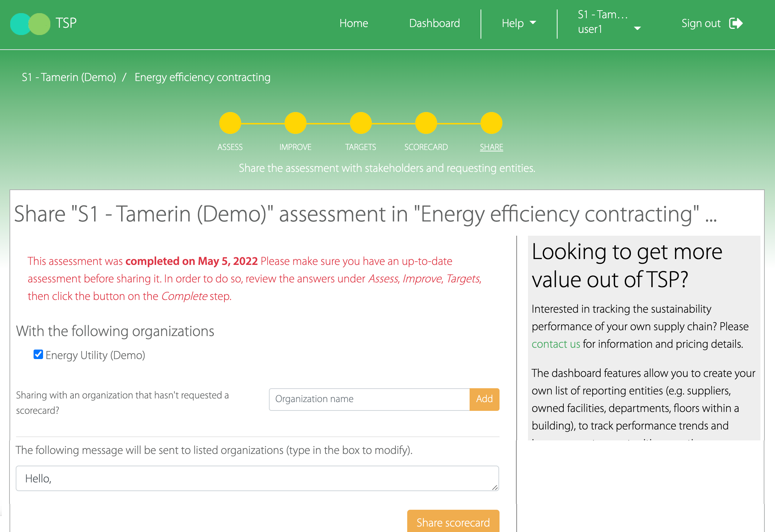Click the IMPROVE step yellow circle

click(x=295, y=123)
